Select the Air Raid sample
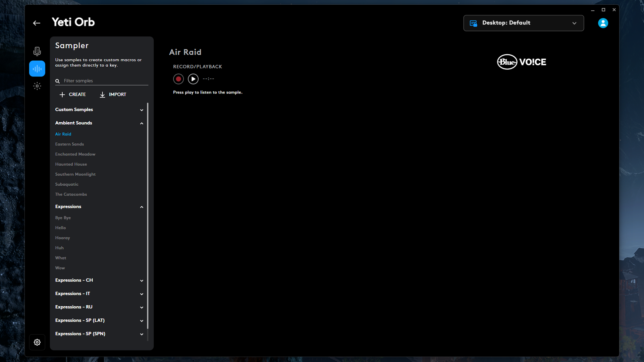The height and width of the screenshot is (362, 644). click(x=63, y=134)
